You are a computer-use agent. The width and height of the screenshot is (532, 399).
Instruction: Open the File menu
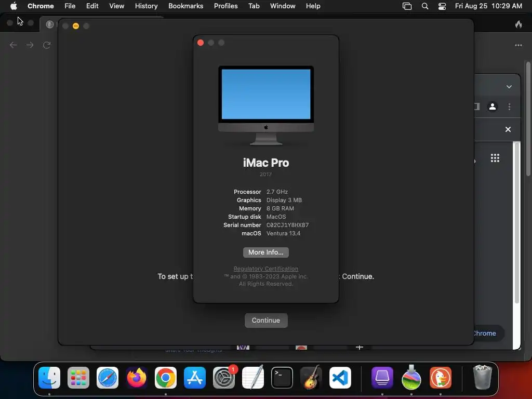pos(70,6)
